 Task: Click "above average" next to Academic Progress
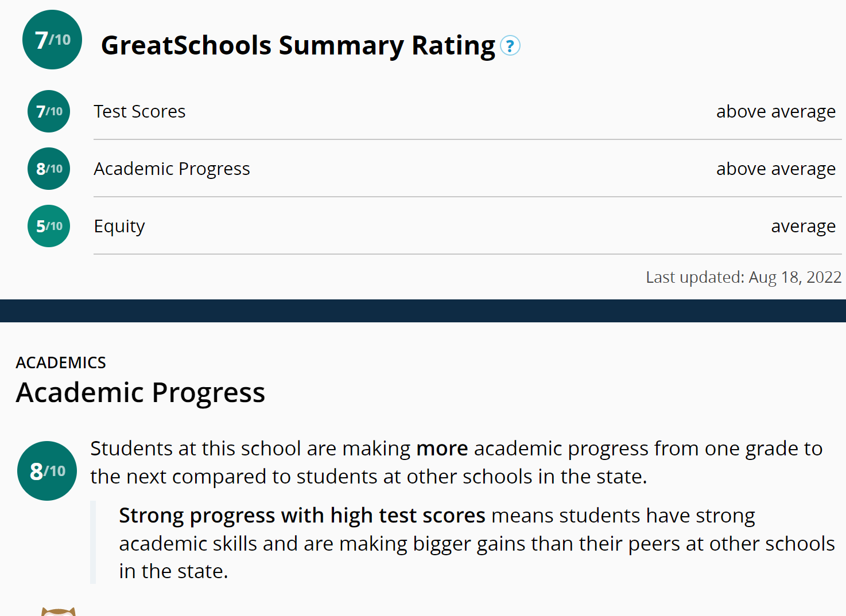pos(775,169)
